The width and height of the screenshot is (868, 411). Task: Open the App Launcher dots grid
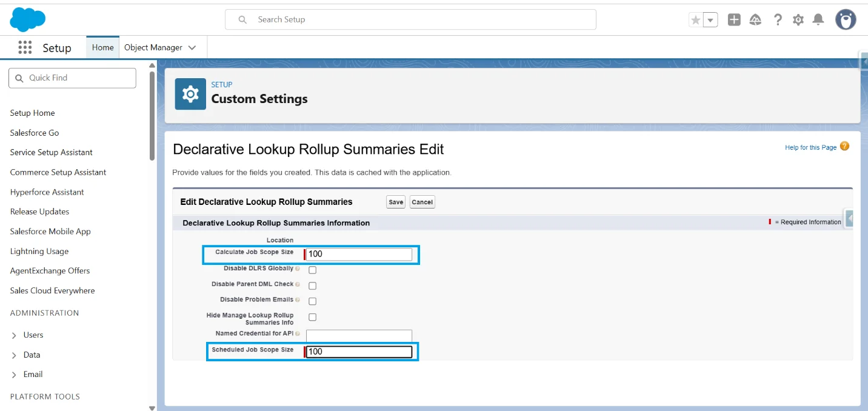tap(25, 47)
